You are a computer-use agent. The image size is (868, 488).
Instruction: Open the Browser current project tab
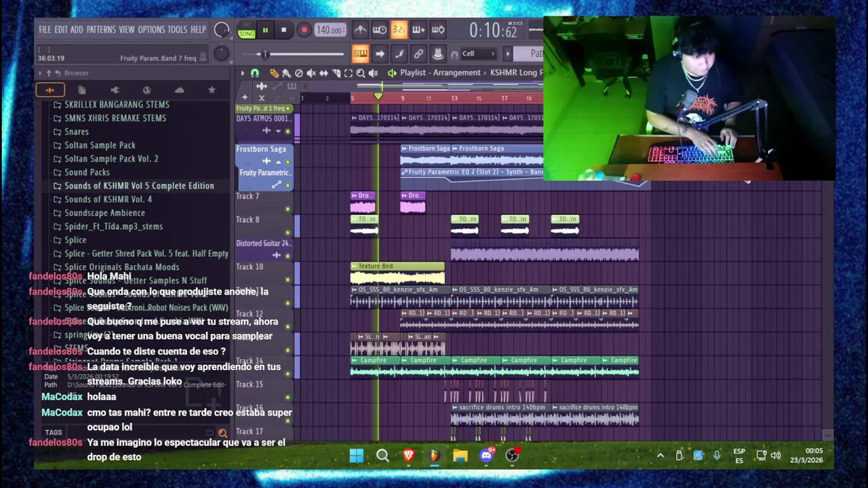tap(82, 89)
